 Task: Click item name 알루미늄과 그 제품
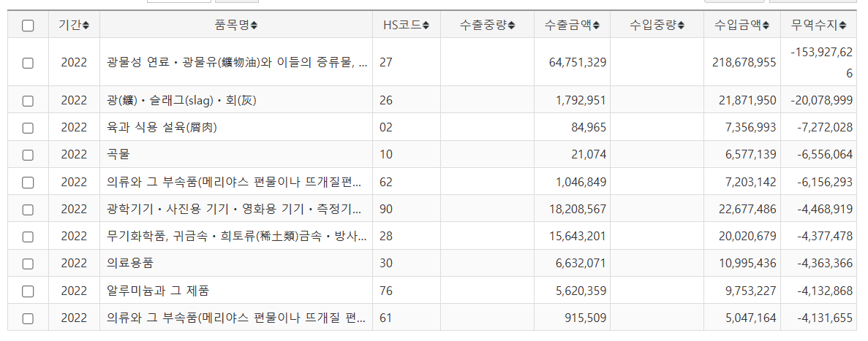pos(158,291)
